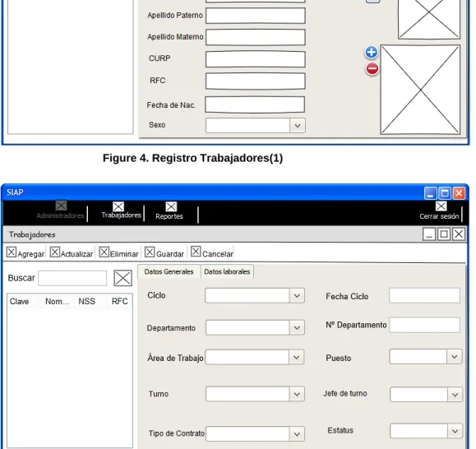Image resolution: width=476 pixels, height=449 pixels.
Task: Click the RFC column header in list
Action: pyautogui.click(x=119, y=302)
